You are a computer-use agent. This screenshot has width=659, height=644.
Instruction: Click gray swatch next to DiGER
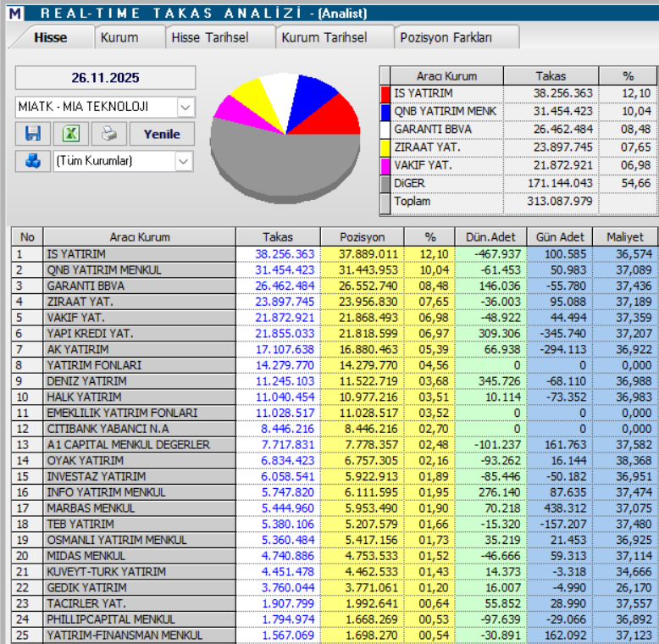coord(385,184)
